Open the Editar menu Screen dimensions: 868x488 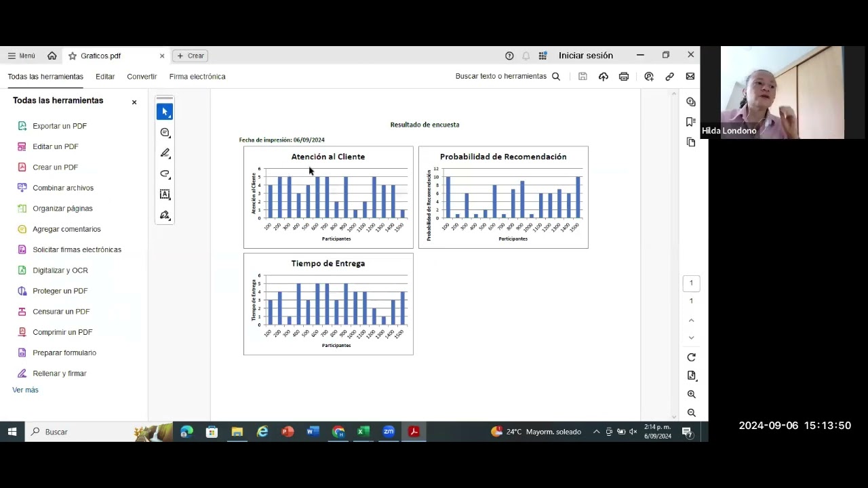point(105,77)
